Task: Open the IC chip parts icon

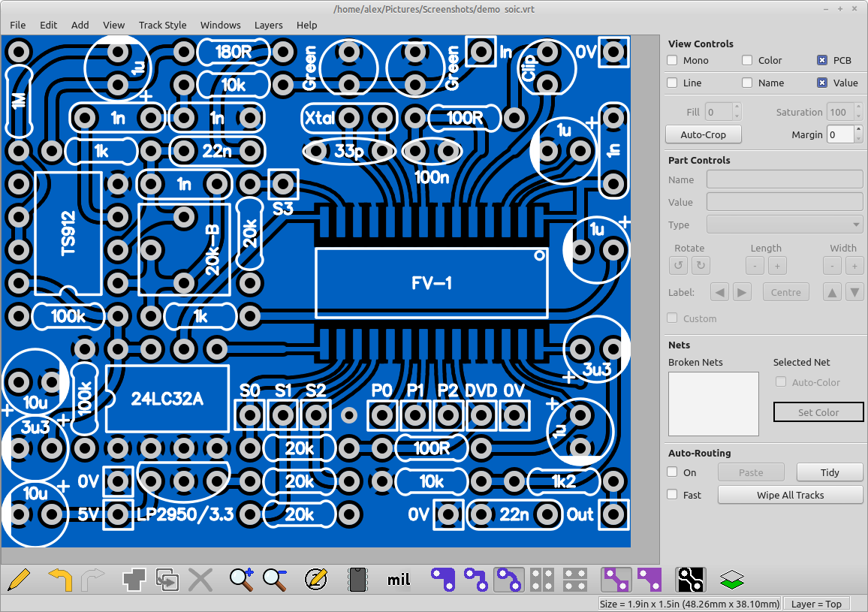Action: [x=358, y=579]
